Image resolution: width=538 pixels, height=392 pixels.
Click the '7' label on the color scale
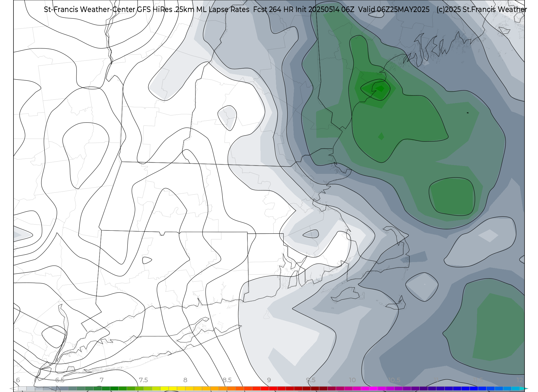point(101,380)
